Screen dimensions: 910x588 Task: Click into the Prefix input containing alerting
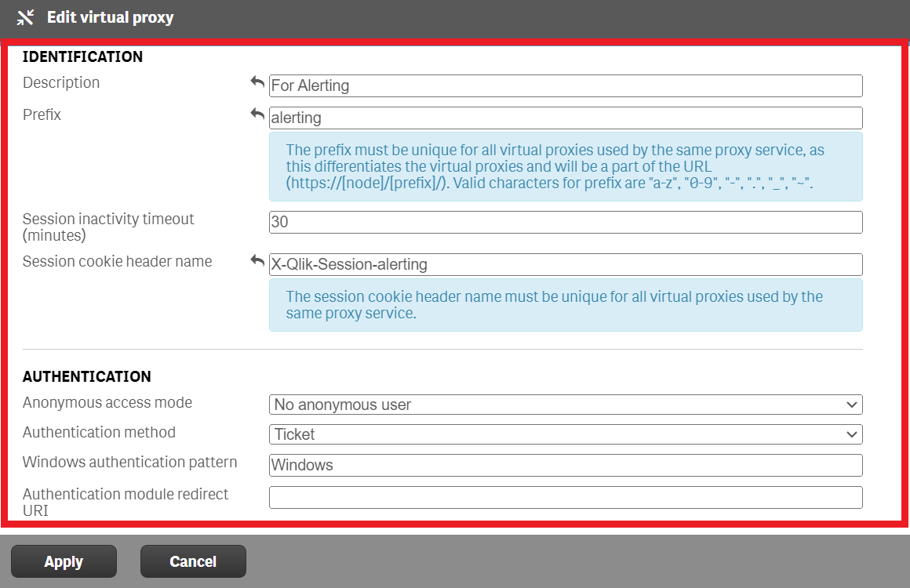[x=565, y=118]
